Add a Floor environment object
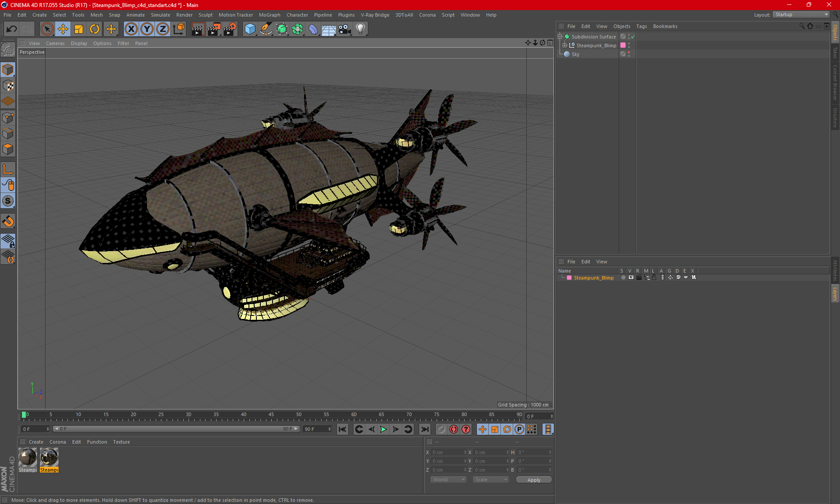 tap(329, 29)
